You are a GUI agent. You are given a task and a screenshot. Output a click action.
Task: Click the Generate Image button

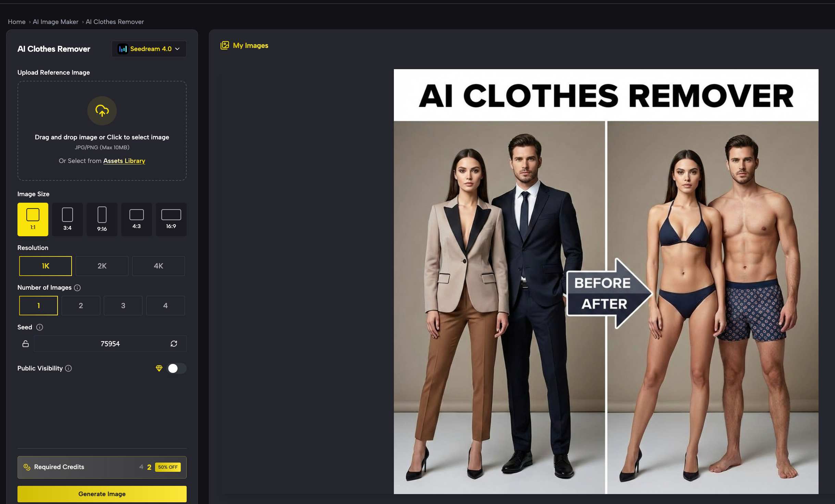tap(102, 494)
